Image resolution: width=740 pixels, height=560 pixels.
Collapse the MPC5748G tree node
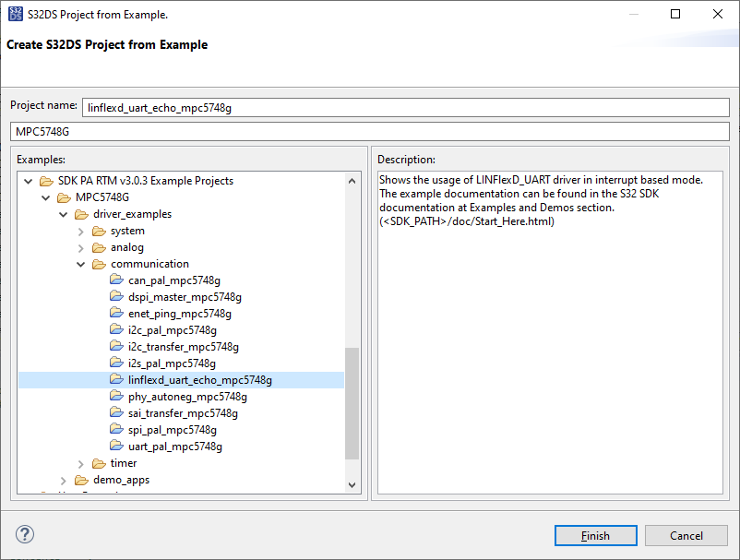(45, 197)
